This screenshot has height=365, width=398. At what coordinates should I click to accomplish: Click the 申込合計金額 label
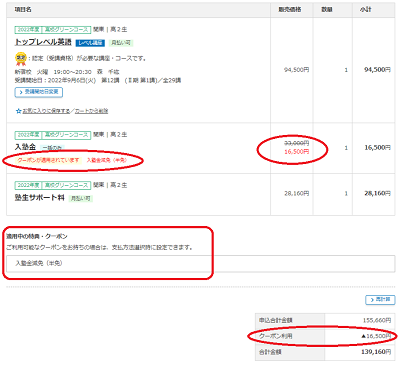pos(275,320)
